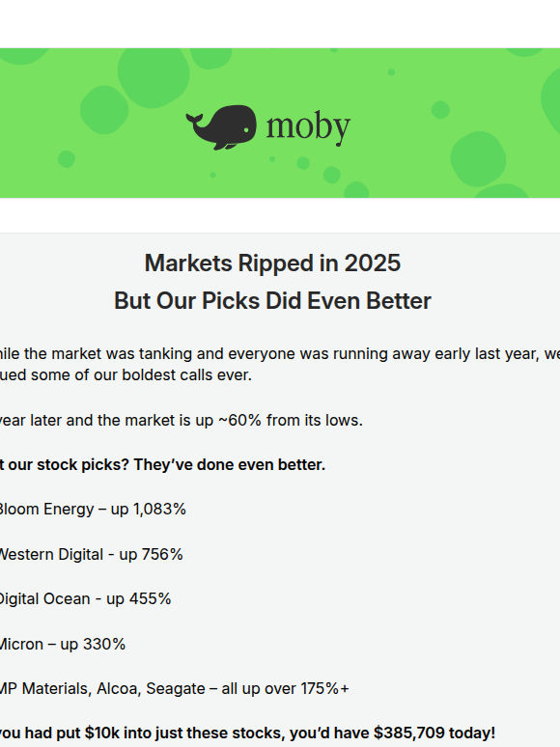Click the market is up ~60% sentence

tap(182, 420)
